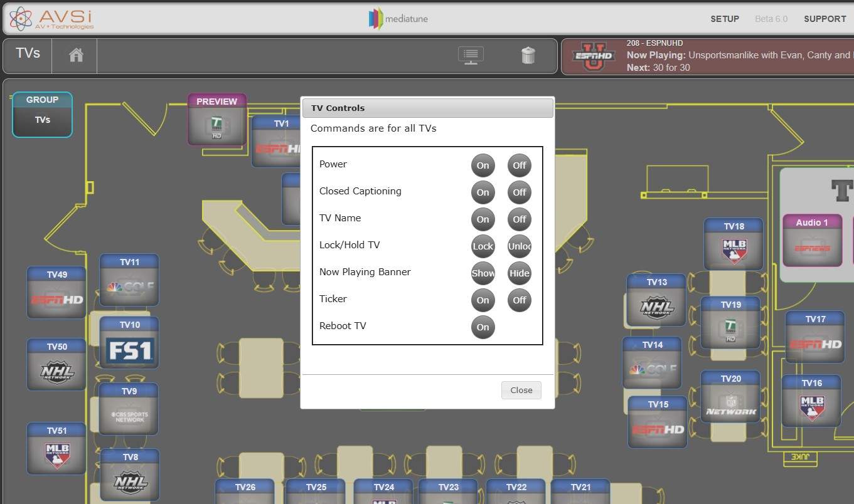Select the TV10 FS1 tile
Viewport: 854px width, 504px height.
coord(129,343)
